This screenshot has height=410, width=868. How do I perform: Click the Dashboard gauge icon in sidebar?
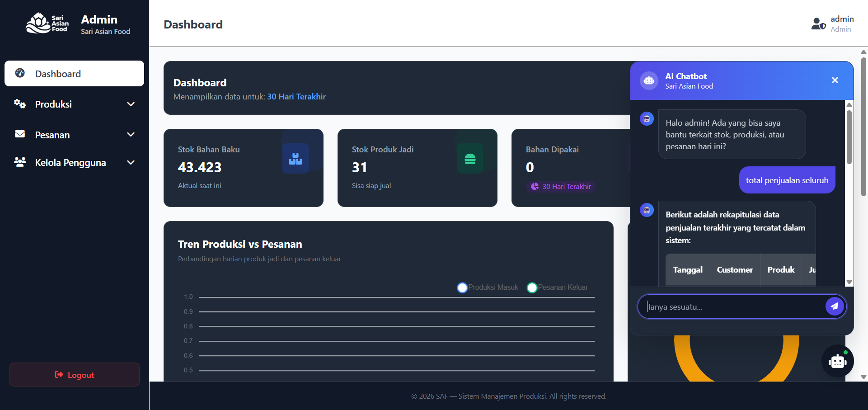20,73
